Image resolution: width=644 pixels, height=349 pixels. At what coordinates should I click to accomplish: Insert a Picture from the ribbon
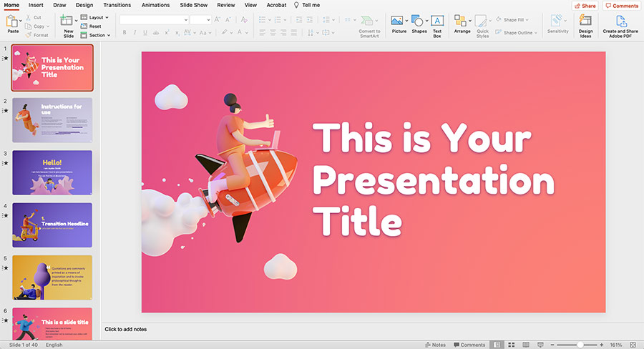(398, 21)
